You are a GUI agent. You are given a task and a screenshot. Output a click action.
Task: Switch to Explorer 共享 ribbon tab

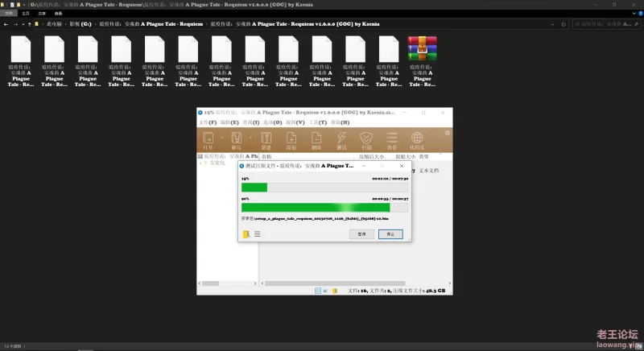[42, 14]
